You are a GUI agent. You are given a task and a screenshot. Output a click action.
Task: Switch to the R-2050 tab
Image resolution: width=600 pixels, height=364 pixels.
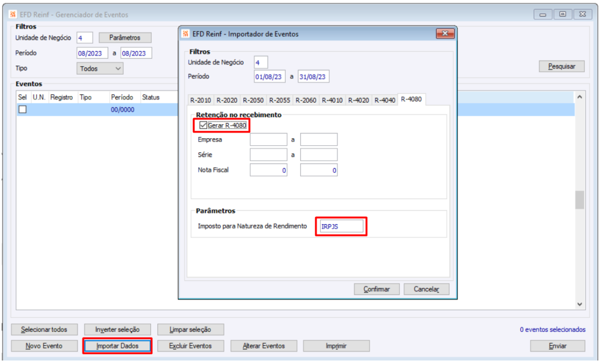pyautogui.click(x=253, y=100)
